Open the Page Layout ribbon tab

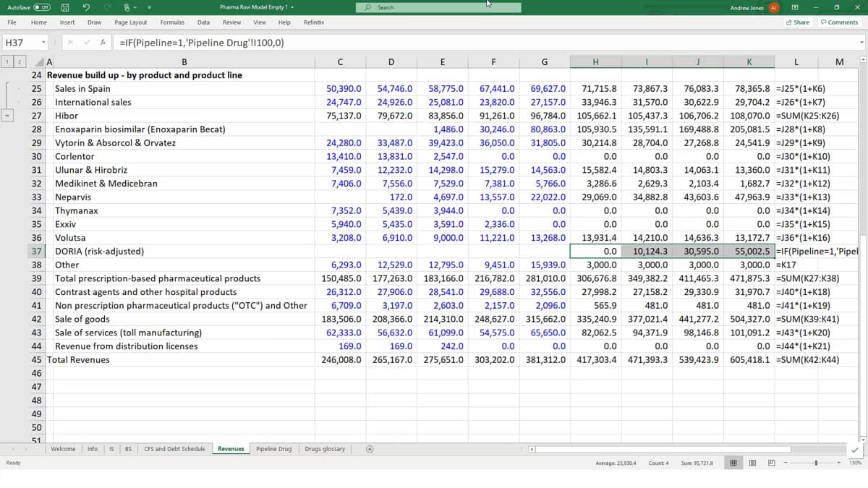click(131, 22)
